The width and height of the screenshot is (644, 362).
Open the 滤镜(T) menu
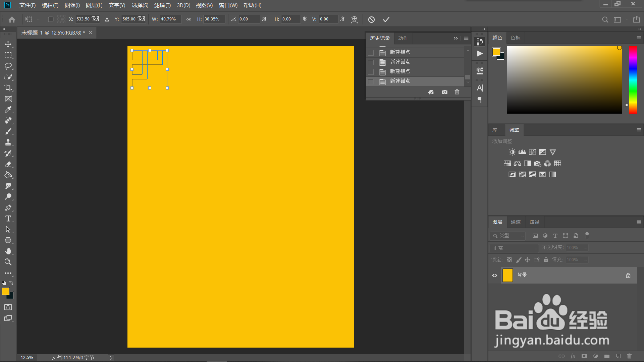tap(162, 5)
